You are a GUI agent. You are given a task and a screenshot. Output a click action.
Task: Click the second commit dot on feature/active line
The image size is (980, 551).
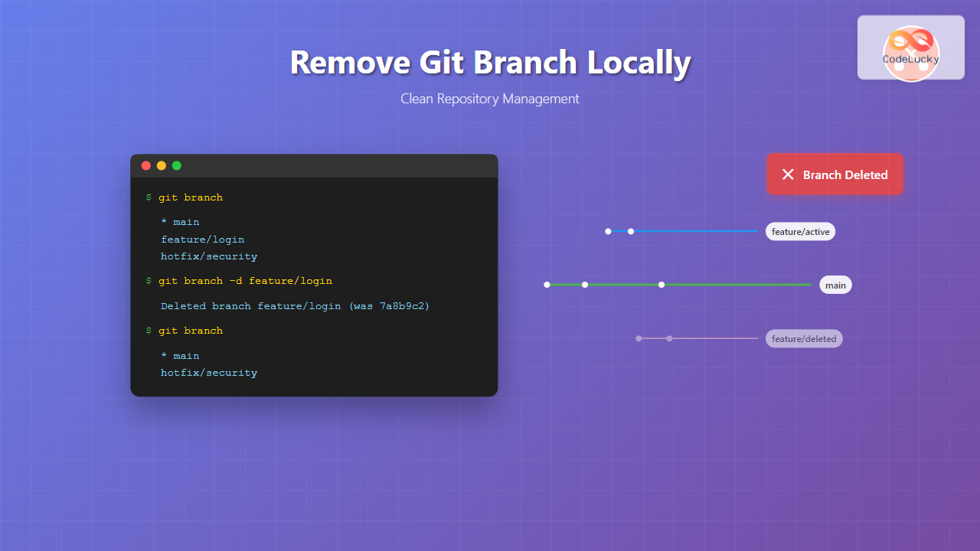pyautogui.click(x=631, y=231)
